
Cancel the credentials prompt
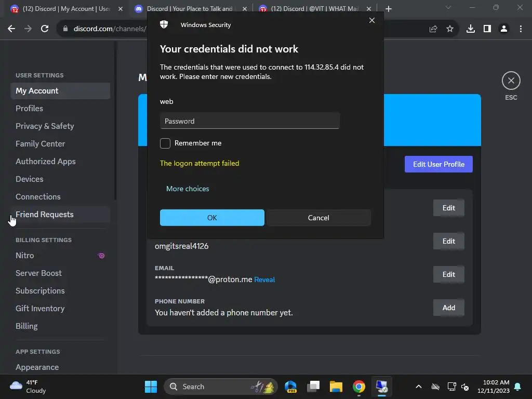pyautogui.click(x=318, y=218)
